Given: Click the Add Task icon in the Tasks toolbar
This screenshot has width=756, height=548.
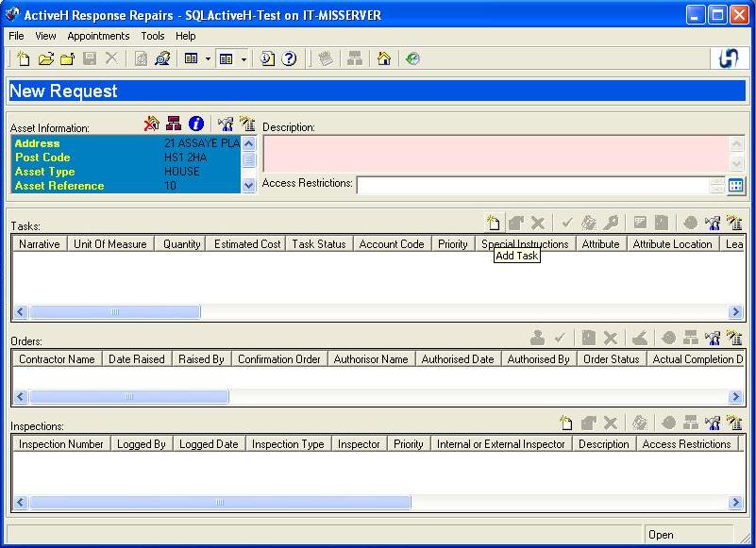Looking at the screenshot, I should (x=494, y=223).
